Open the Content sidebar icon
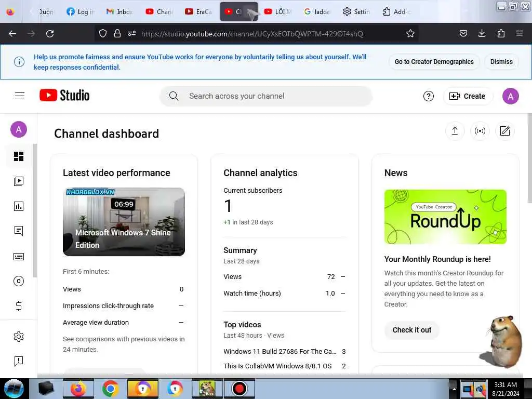 click(x=19, y=181)
